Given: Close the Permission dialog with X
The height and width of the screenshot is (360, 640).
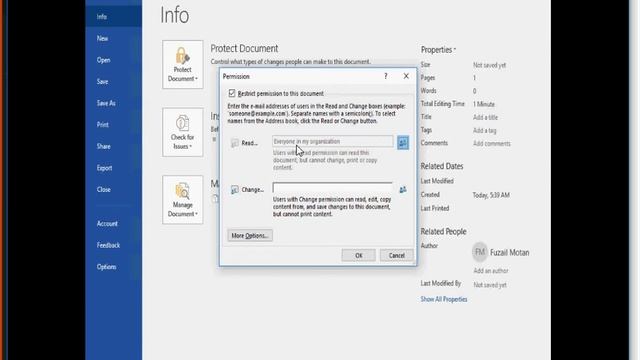Looking at the screenshot, I should (x=406, y=76).
